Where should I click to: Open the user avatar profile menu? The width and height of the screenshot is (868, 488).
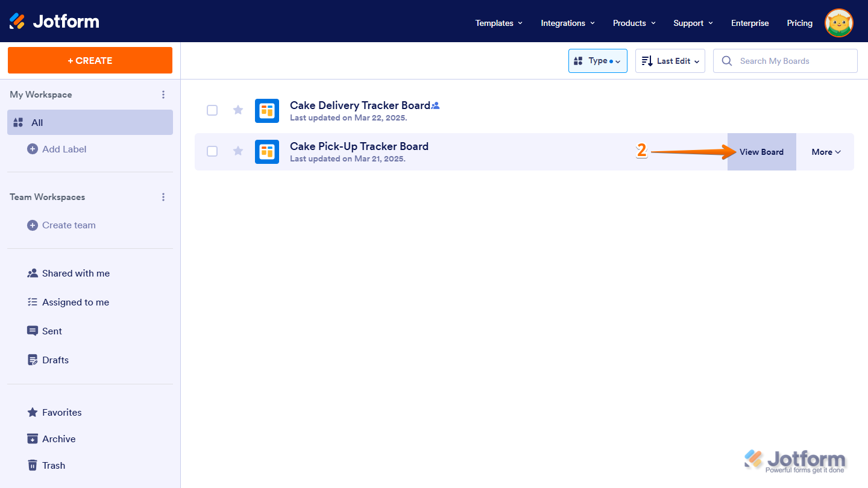pyautogui.click(x=838, y=23)
